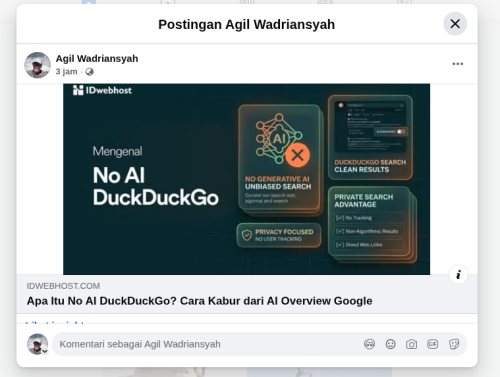Viewport: 500px width, 377px height.
Task: Open the IDWEBHOST.COM source link
Action: pyautogui.click(x=63, y=286)
